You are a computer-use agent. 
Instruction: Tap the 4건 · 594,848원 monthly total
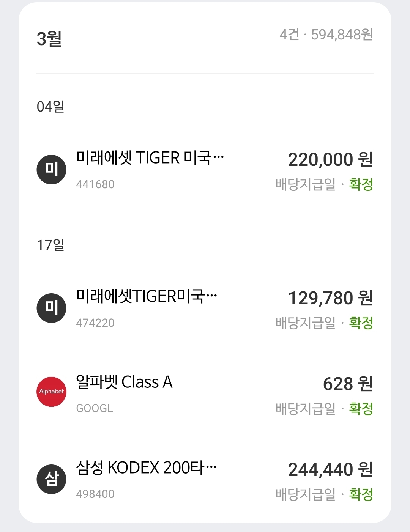[x=326, y=35]
